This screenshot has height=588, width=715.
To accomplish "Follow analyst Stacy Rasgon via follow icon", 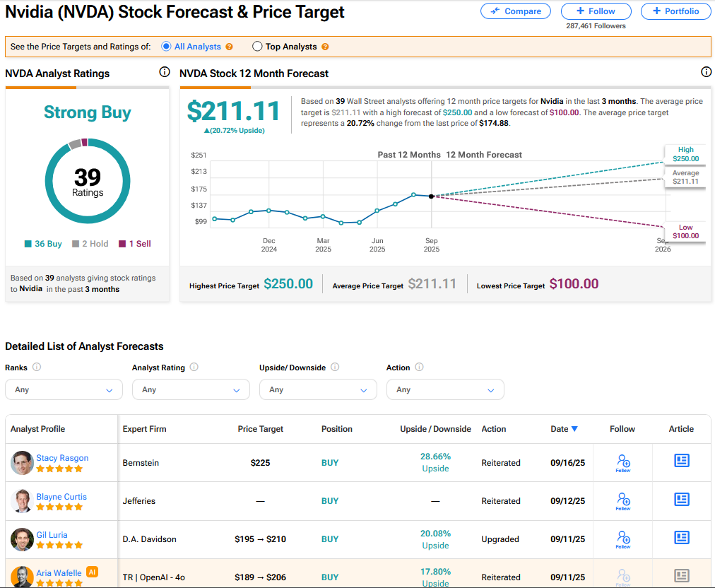I will point(622,463).
